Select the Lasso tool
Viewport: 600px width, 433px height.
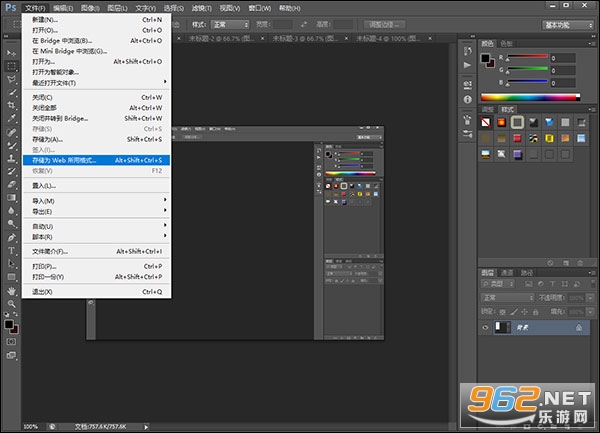[x=11, y=80]
